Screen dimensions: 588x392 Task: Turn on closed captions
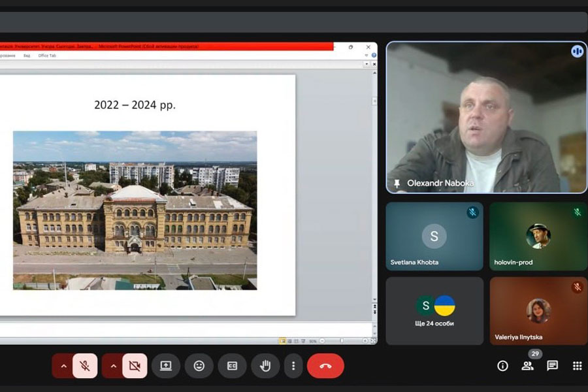click(x=232, y=366)
